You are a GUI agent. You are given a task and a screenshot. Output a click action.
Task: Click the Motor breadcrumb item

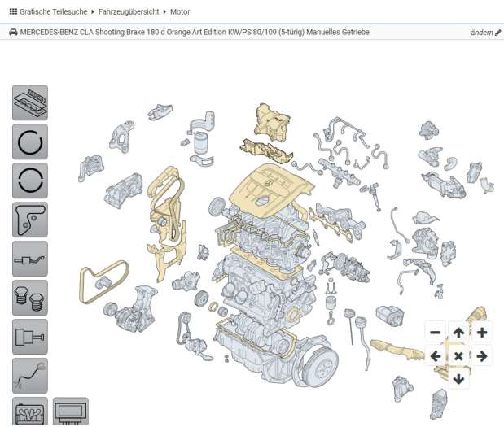point(181,12)
